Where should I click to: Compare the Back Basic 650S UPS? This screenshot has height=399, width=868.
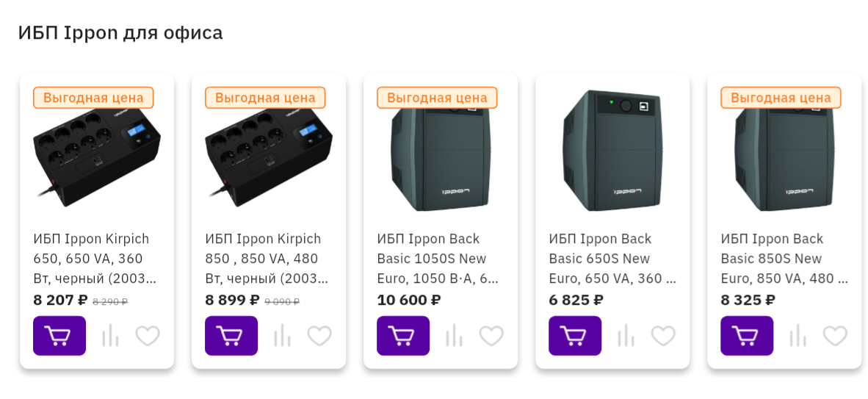tap(626, 336)
